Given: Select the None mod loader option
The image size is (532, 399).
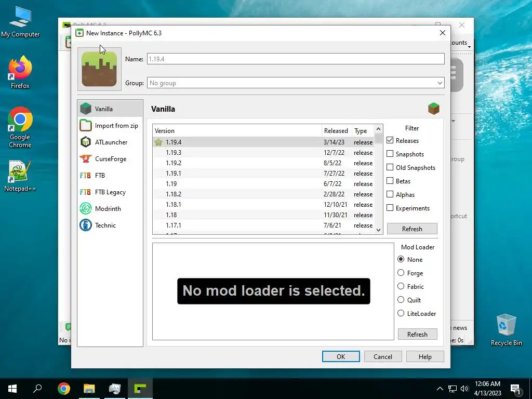Looking at the screenshot, I should tap(401, 259).
